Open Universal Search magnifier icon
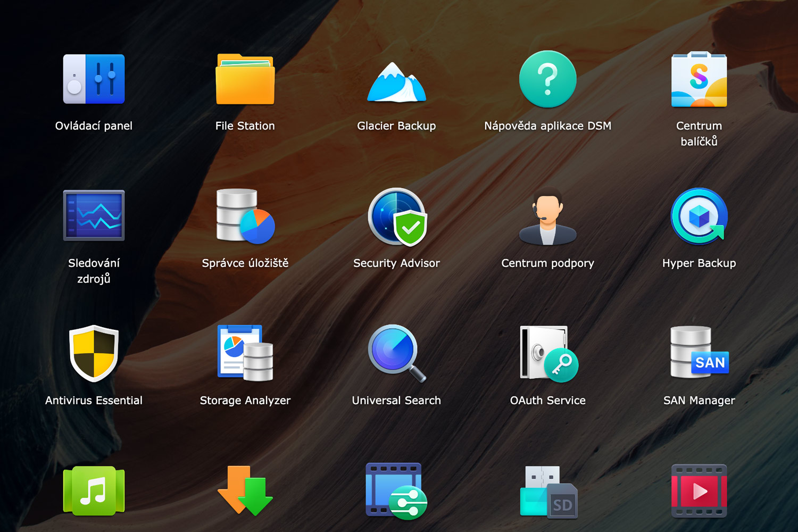The width and height of the screenshot is (798, 532). tap(396, 353)
